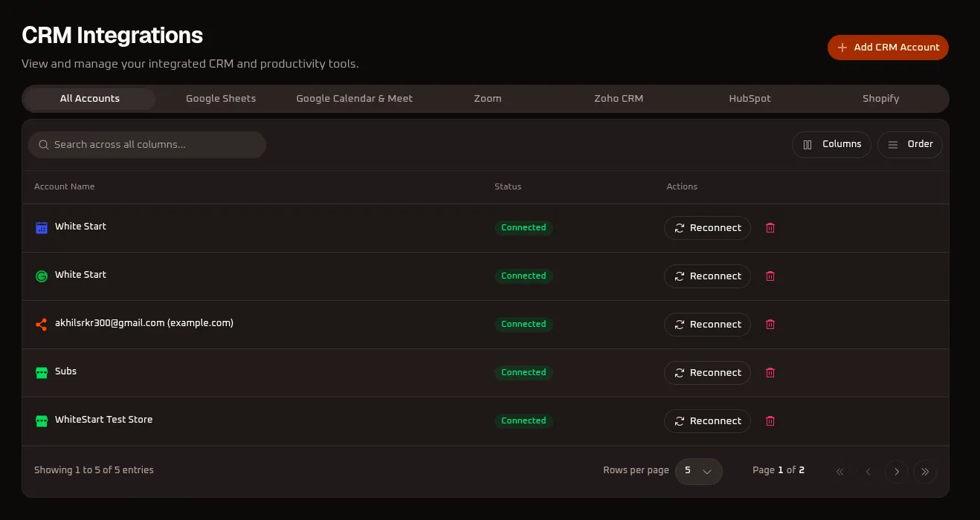Click the store icon beside Subs
This screenshot has height=520, width=980.
coord(42,373)
